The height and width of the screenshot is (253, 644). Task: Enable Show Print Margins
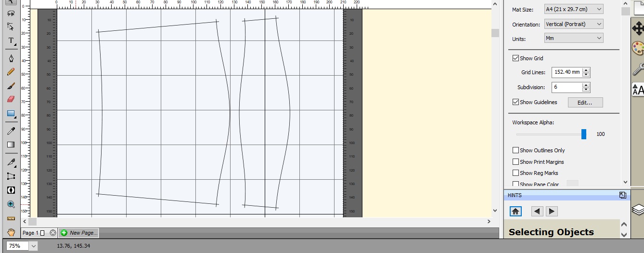pyautogui.click(x=516, y=162)
